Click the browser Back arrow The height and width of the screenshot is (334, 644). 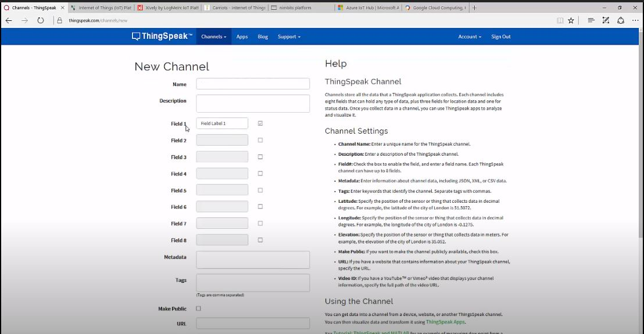click(9, 20)
